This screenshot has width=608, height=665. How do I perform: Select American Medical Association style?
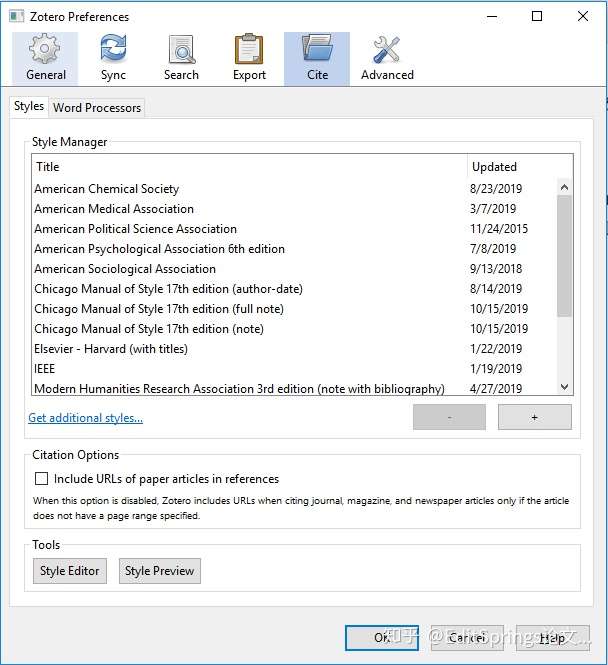pos(294,209)
